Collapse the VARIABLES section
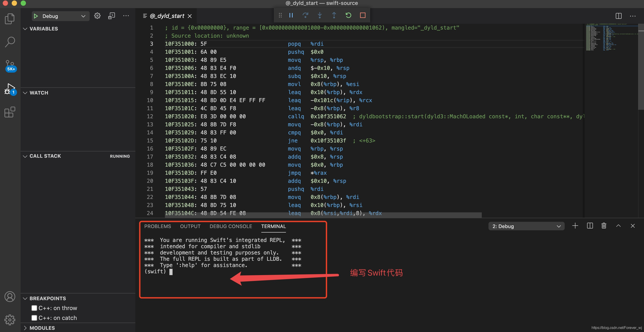The height and width of the screenshot is (332, 644). pyautogui.click(x=44, y=29)
